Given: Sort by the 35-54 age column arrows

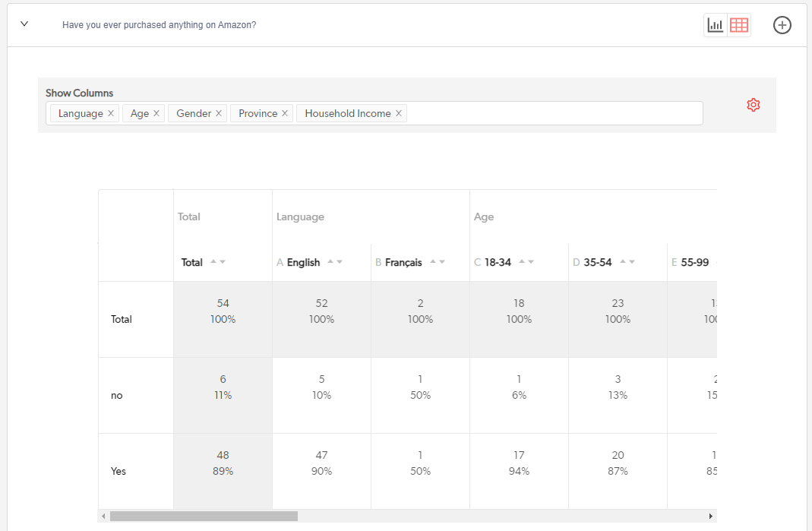Looking at the screenshot, I should 627,262.
